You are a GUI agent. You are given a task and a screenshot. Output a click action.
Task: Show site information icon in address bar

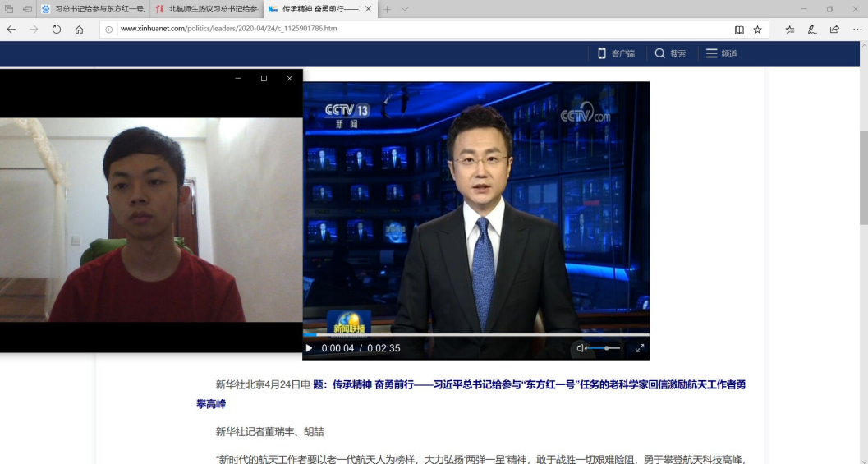pos(109,30)
